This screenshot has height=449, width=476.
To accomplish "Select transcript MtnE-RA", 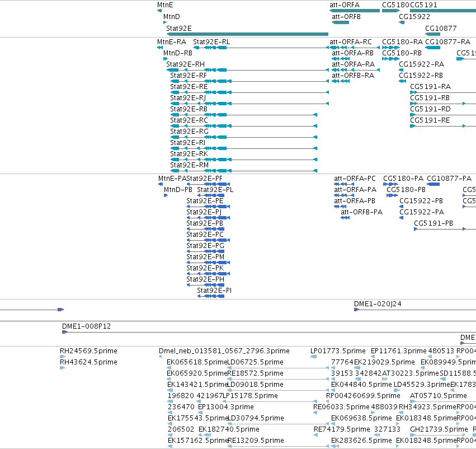I will [160, 48].
